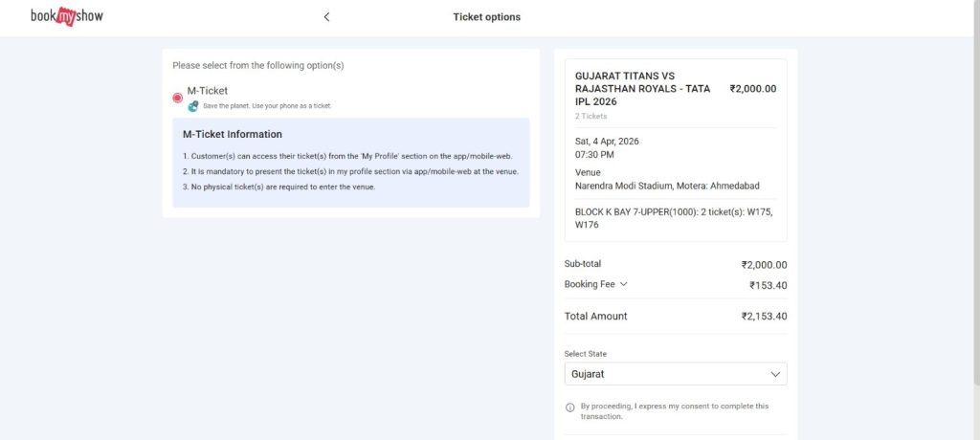
Task: Click the consent to complete transaction text
Action: click(x=675, y=411)
